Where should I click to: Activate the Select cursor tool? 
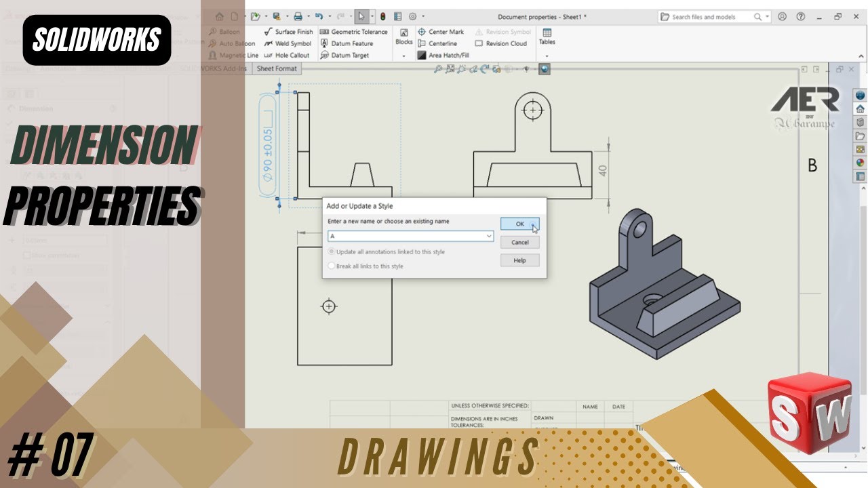pos(362,16)
